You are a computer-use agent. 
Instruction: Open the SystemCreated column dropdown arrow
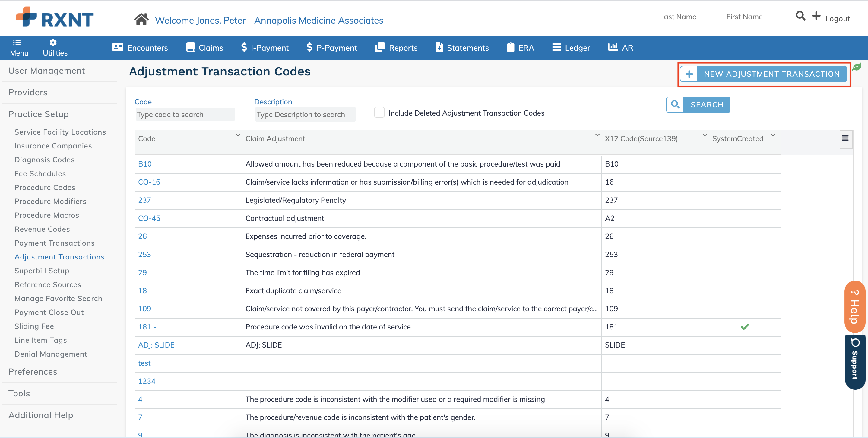pos(773,135)
